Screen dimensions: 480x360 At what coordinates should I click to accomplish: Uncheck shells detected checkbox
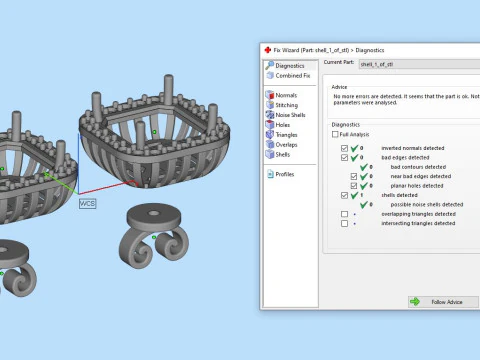point(344,195)
